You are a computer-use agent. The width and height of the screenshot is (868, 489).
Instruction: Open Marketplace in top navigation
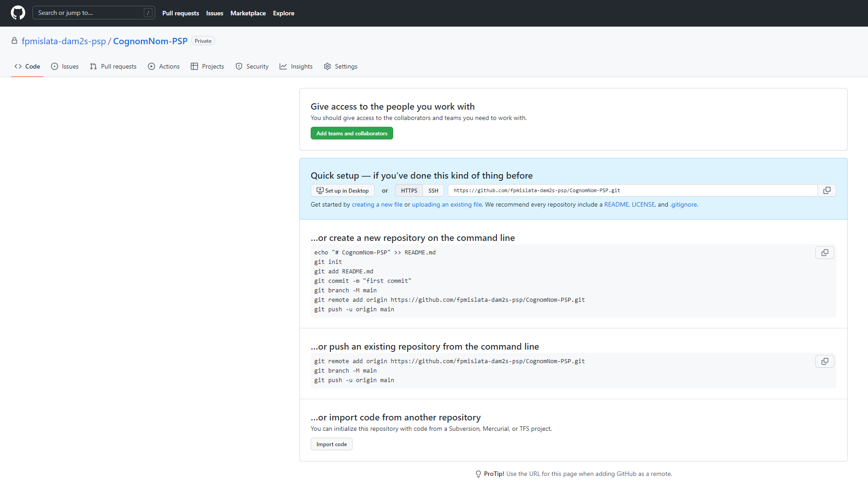[x=248, y=13]
